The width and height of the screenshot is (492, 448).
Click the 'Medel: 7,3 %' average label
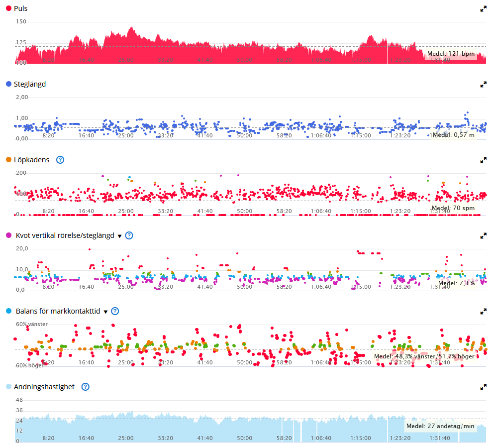(457, 283)
